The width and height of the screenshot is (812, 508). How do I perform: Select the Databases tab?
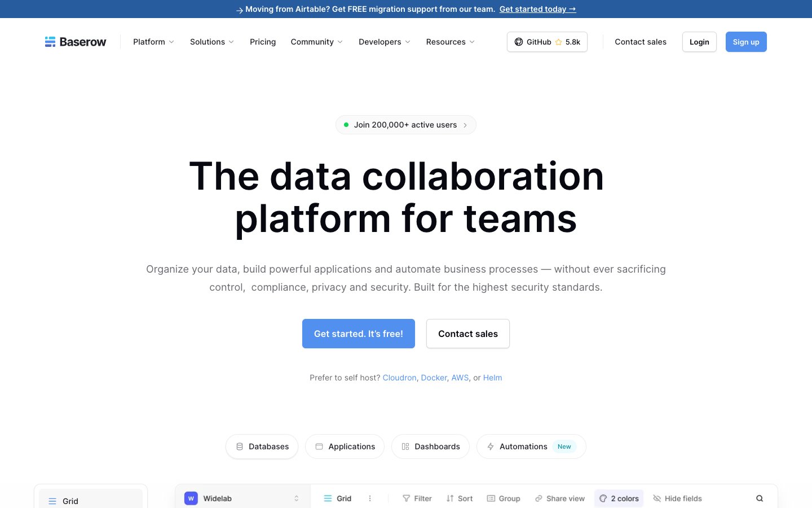point(262,446)
